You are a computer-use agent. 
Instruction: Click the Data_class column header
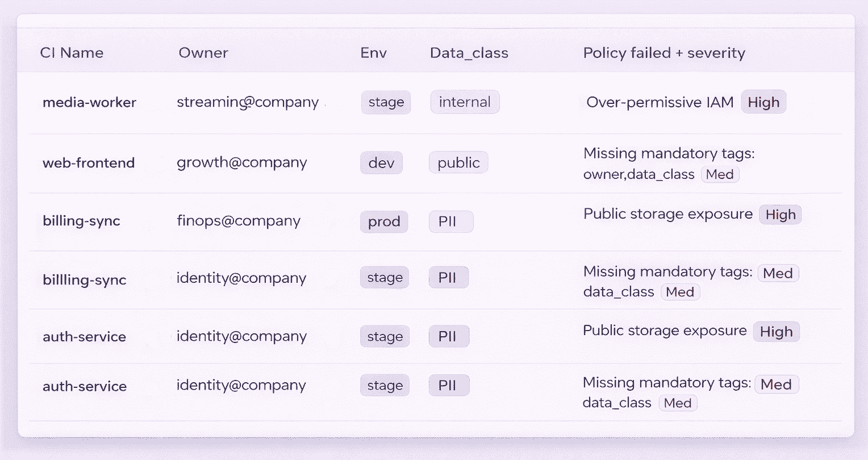click(x=469, y=52)
